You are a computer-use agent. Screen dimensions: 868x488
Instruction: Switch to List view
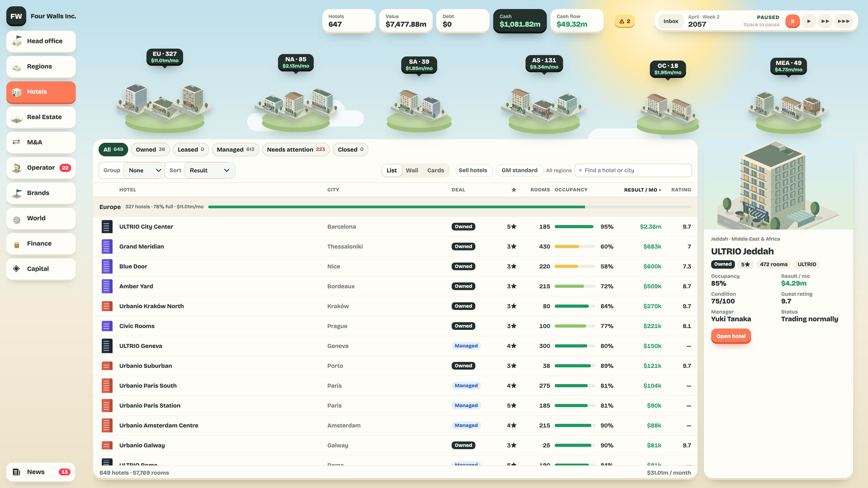point(392,170)
